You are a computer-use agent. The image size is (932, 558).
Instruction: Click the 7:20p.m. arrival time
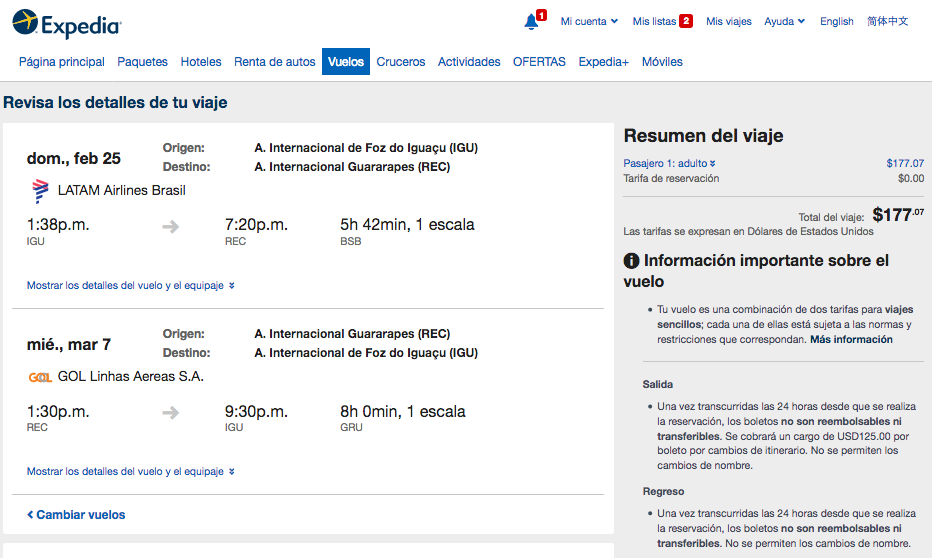click(256, 225)
